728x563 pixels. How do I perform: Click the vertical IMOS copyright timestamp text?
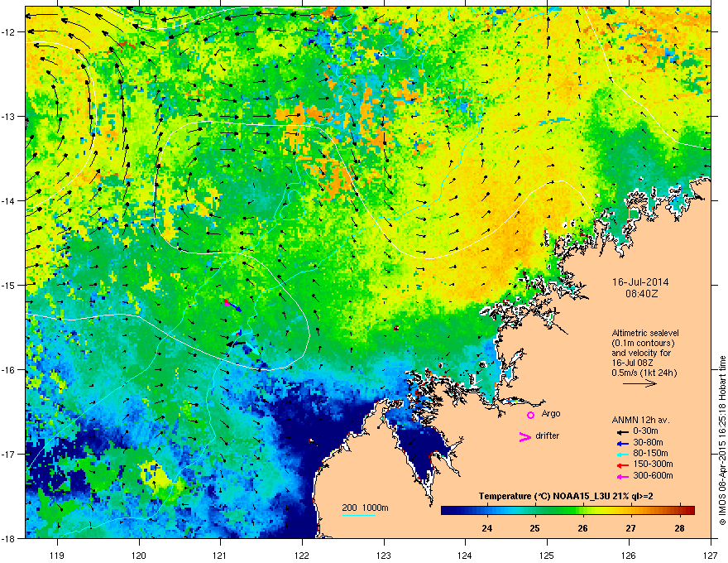(722, 440)
